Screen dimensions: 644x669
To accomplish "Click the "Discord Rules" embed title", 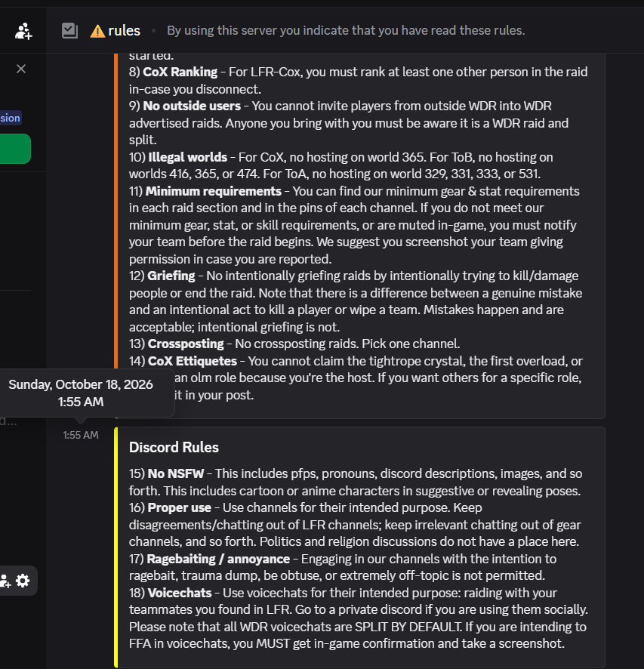I will click(x=174, y=447).
